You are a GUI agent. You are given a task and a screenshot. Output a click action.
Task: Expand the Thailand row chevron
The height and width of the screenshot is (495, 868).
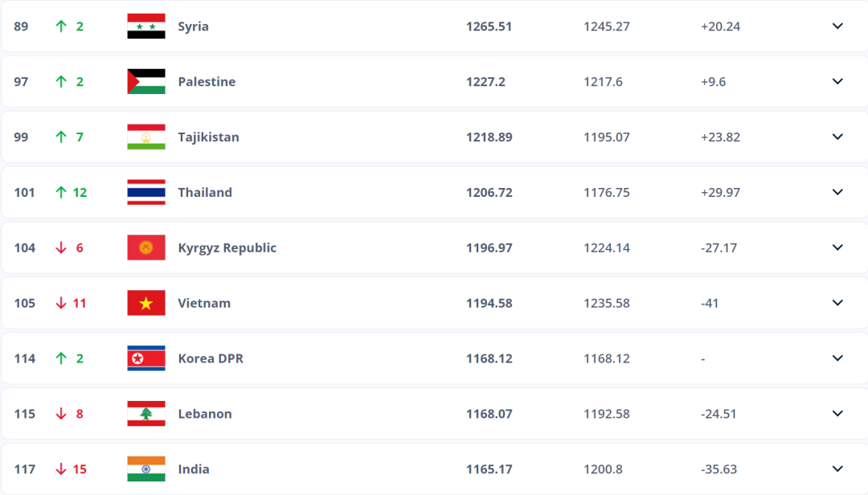pyautogui.click(x=837, y=192)
